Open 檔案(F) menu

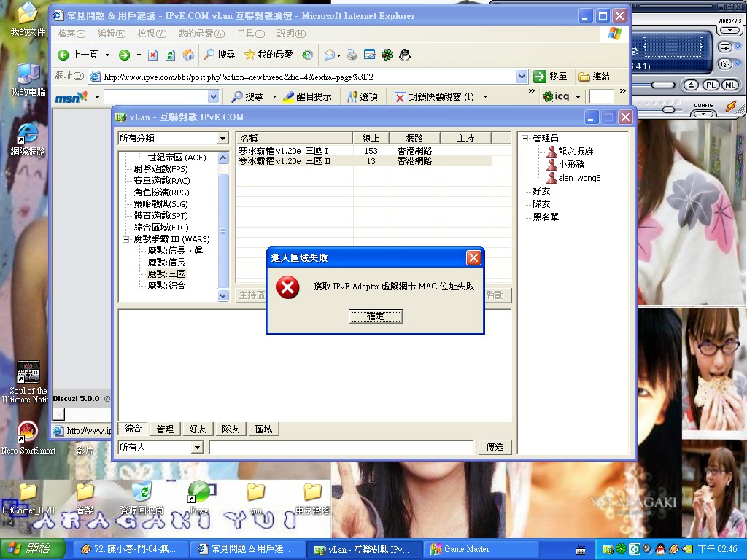click(71, 34)
